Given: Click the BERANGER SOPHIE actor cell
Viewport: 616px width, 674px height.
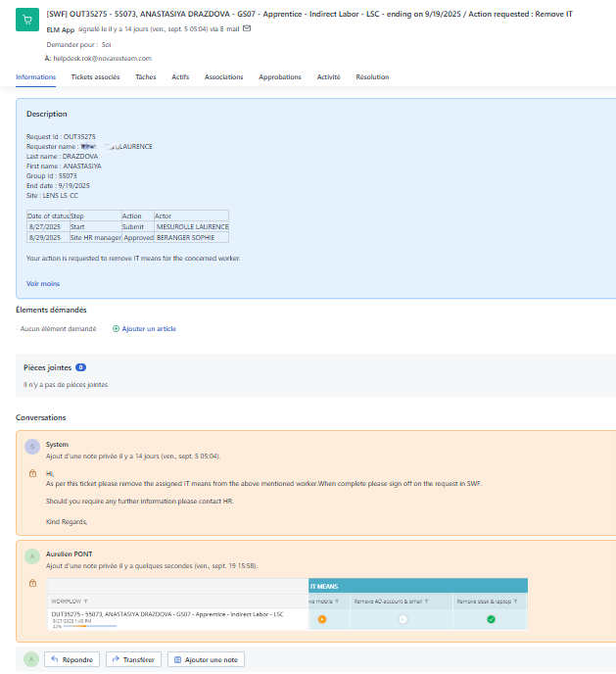Looking at the screenshot, I should click(x=192, y=238).
